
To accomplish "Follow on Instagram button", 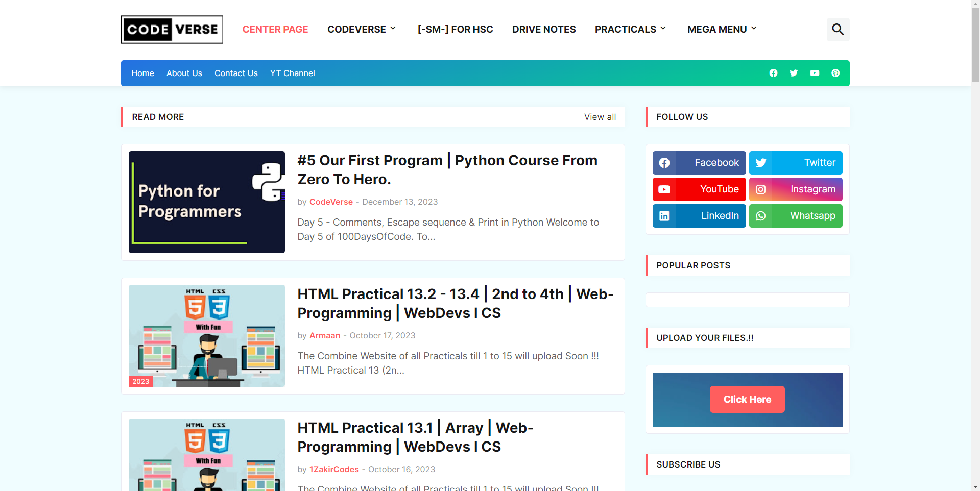I will [795, 189].
